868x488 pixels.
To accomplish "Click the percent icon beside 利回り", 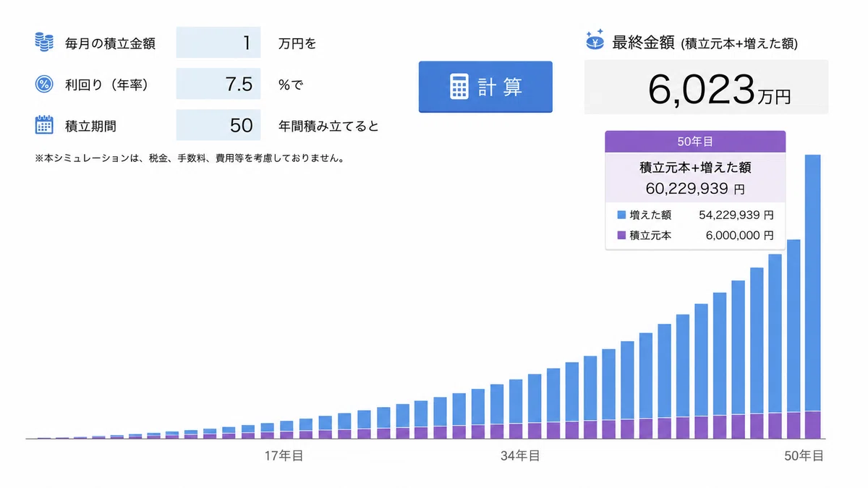I will coord(45,85).
